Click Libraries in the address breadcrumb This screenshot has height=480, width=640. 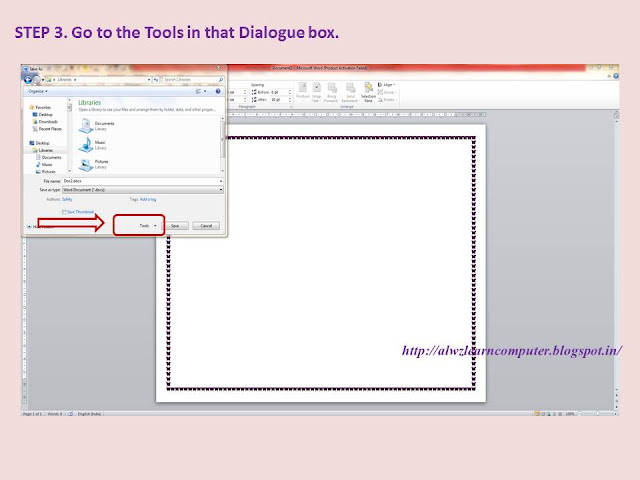pyautogui.click(x=64, y=80)
